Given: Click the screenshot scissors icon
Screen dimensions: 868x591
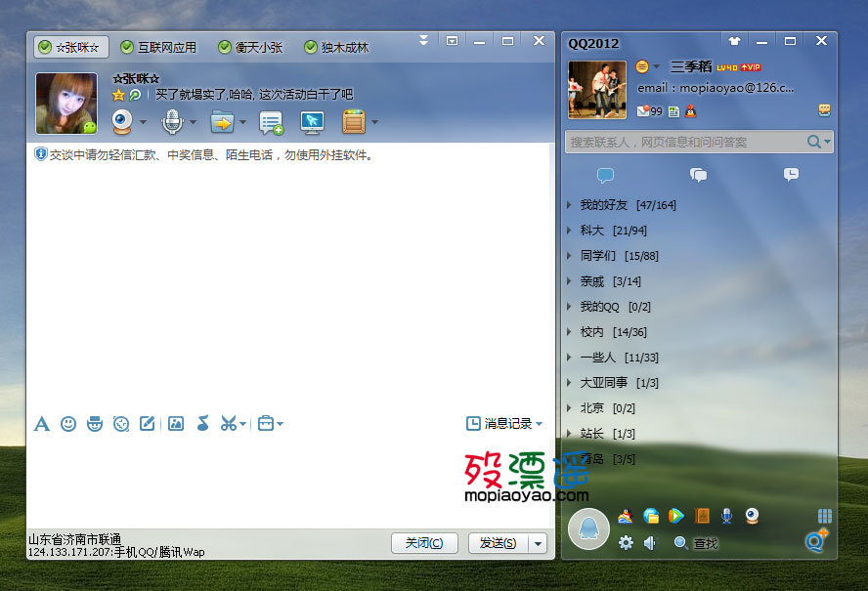Looking at the screenshot, I should [228, 424].
